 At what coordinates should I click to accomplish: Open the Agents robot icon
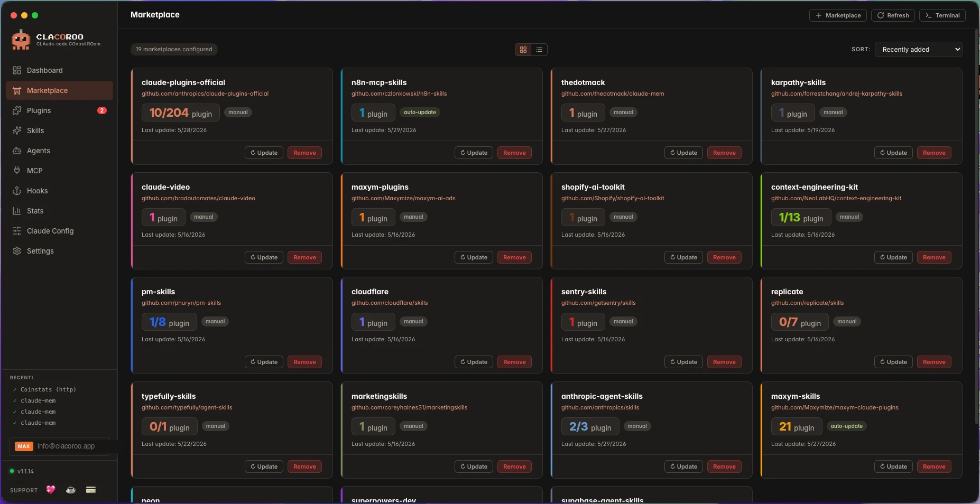[17, 151]
